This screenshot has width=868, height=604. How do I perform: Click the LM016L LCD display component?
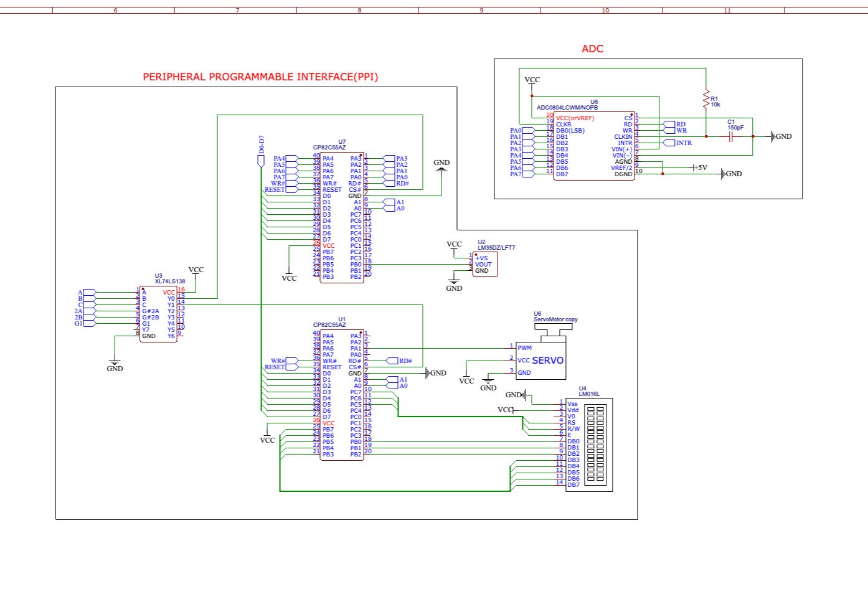(588, 444)
